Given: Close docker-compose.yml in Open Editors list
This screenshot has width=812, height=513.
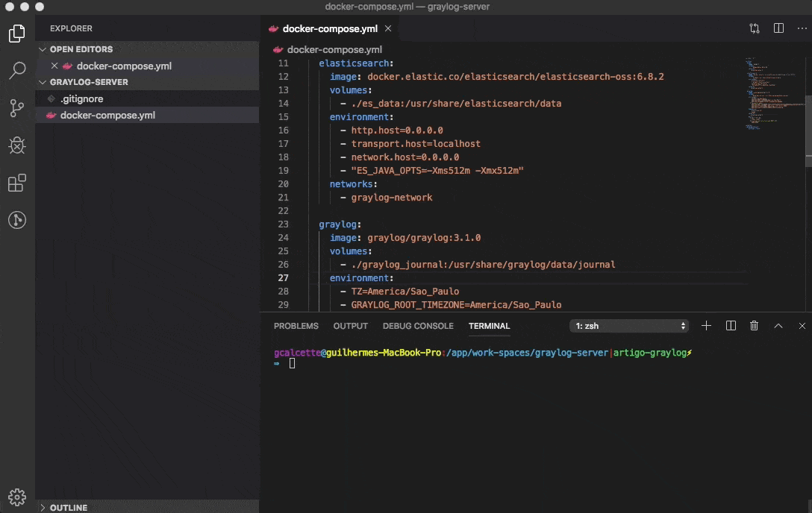Looking at the screenshot, I should (54, 66).
